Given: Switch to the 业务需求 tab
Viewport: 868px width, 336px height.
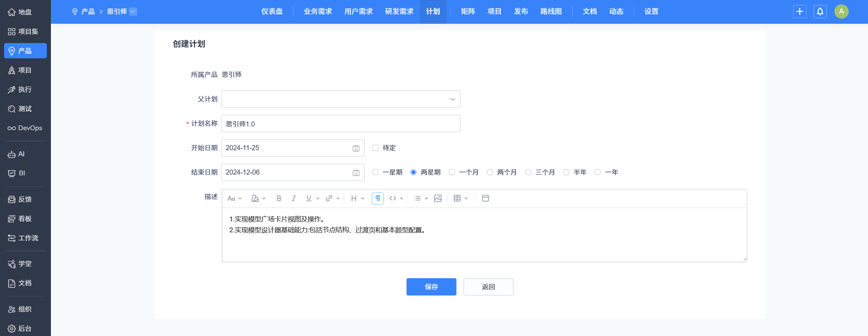Looking at the screenshot, I should (318, 12).
